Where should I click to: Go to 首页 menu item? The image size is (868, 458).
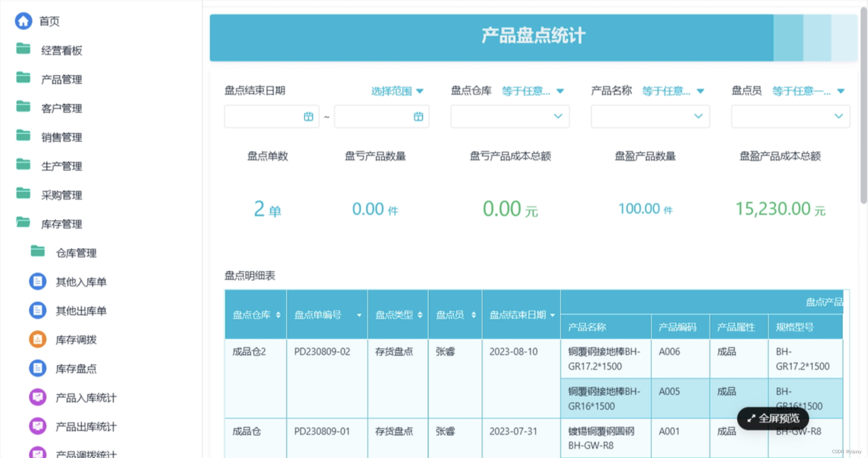(x=49, y=21)
